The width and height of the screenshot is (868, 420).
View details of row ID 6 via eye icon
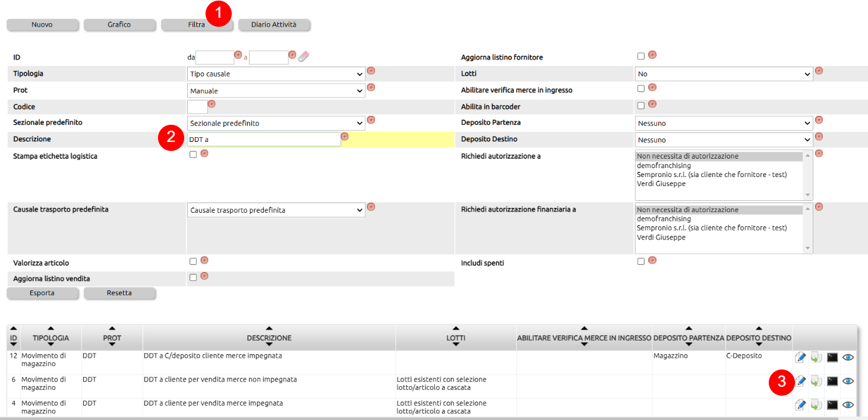click(x=848, y=381)
